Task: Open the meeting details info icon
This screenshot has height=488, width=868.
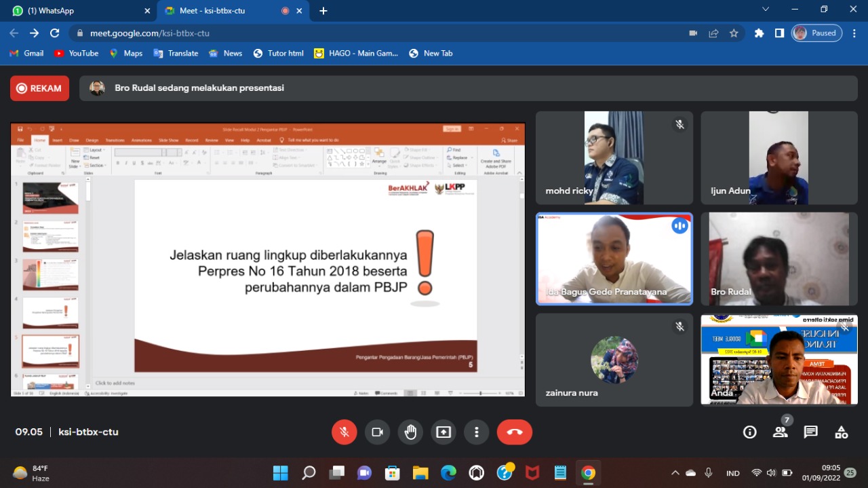Action: coord(749,432)
